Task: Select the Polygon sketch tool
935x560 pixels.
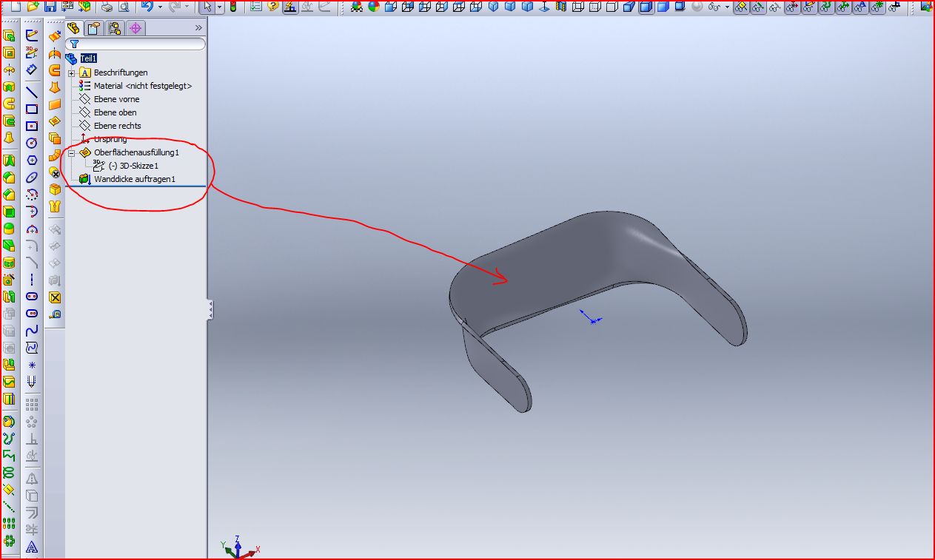Action: pyautogui.click(x=32, y=160)
